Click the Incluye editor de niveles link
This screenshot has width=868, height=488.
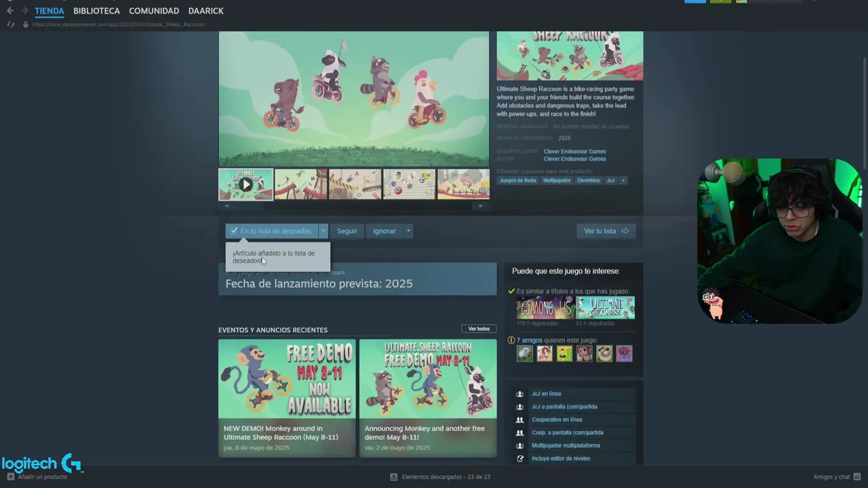(561, 458)
